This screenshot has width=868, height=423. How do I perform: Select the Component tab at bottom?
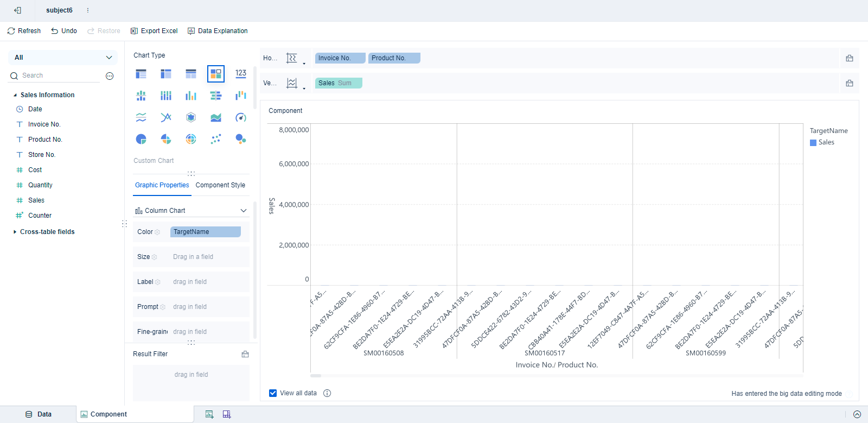coord(135,414)
